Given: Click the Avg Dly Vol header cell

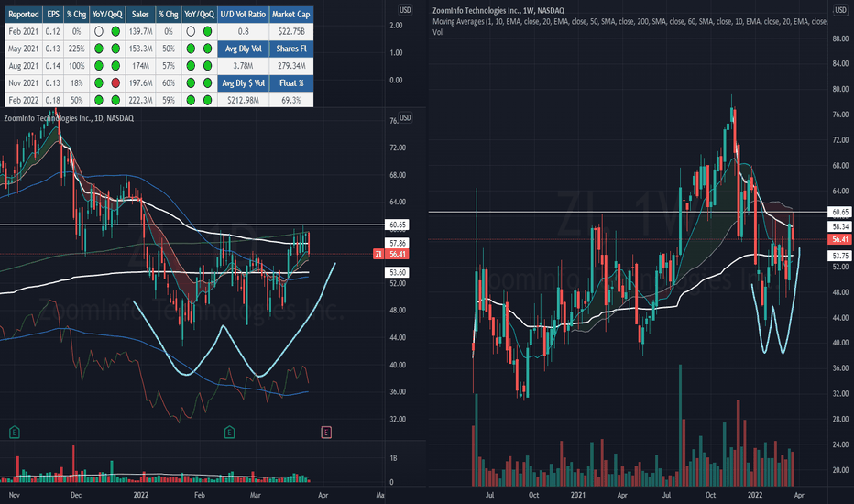Looking at the screenshot, I should [243, 49].
